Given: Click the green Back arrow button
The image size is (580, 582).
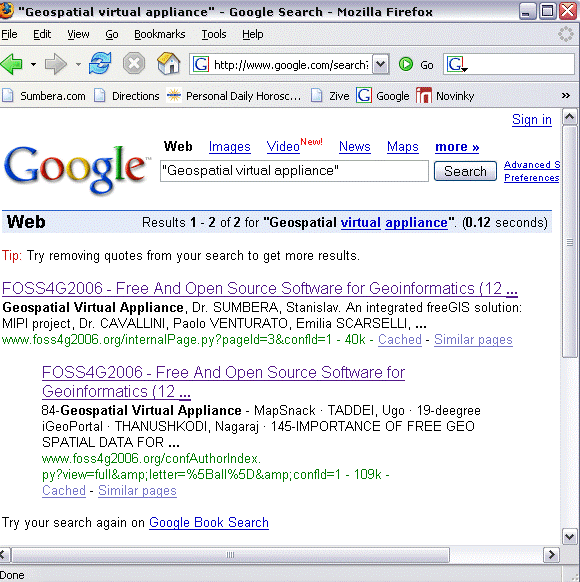Looking at the screenshot, I should point(12,64).
